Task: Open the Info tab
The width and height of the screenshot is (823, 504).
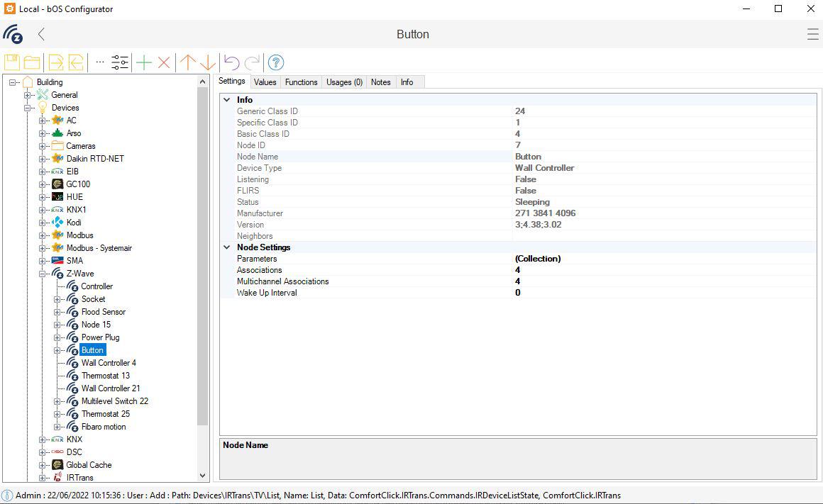Action: point(407,82)
